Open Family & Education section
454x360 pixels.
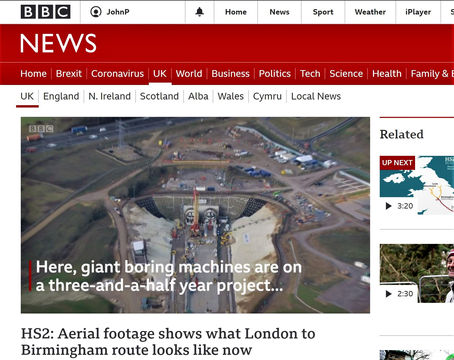tap(432, 74)
